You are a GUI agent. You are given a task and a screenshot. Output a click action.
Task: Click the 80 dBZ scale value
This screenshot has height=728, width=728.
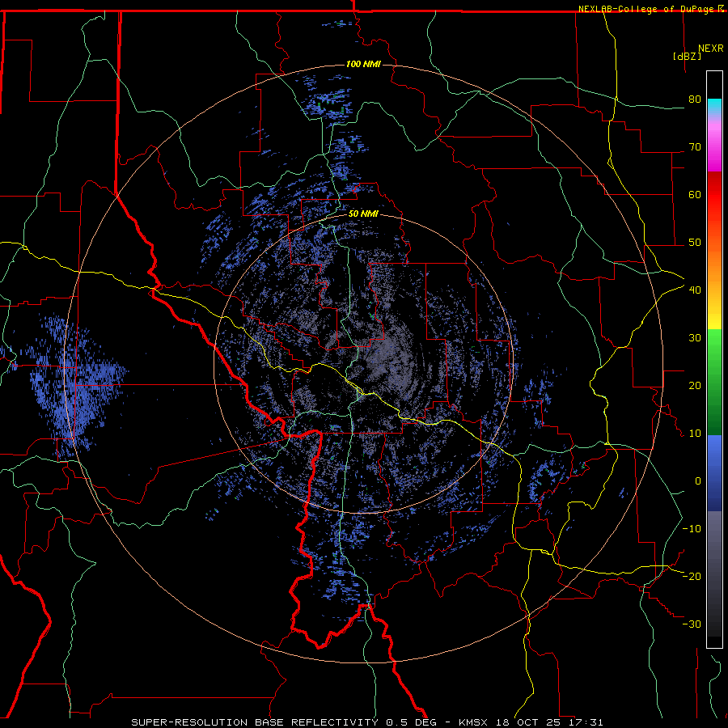(695, 99)
